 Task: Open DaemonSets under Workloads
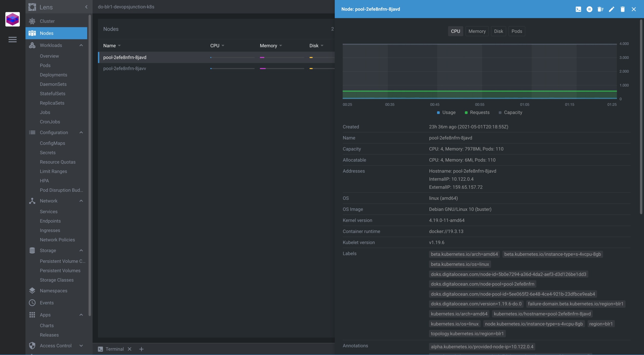click(x=53, y=84)
